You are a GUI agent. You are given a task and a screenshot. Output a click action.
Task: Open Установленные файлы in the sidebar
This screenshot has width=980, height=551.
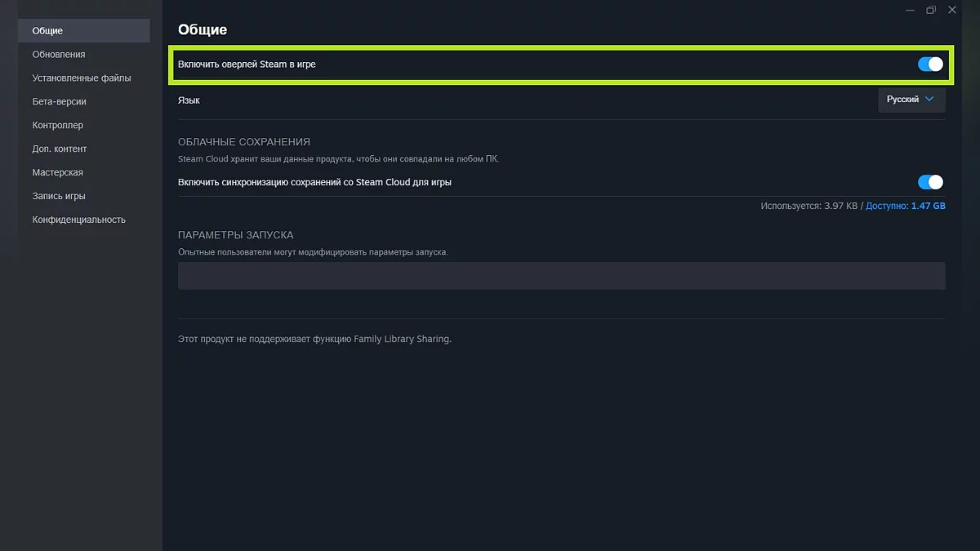click(x=82, y=78)
